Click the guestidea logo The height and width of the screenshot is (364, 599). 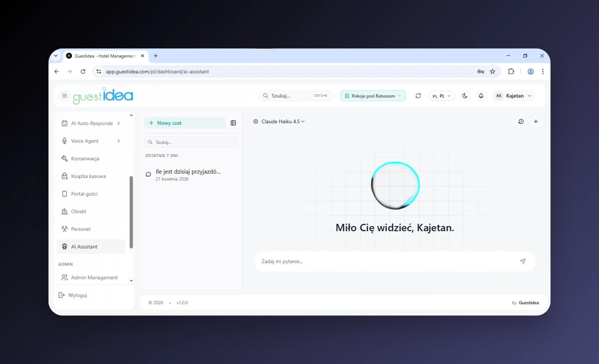click(103, 96)
